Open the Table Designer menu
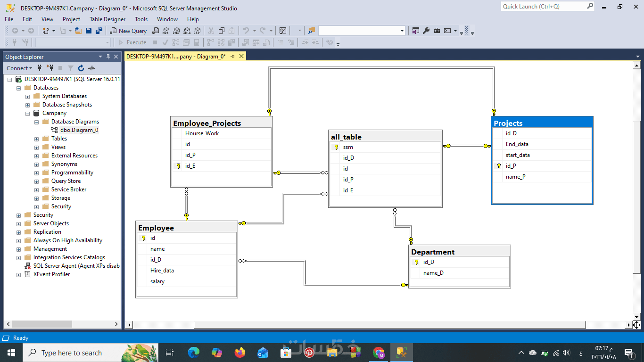This screenshot has height=362, width=644. pyautogui.click(x=107, y=19)
